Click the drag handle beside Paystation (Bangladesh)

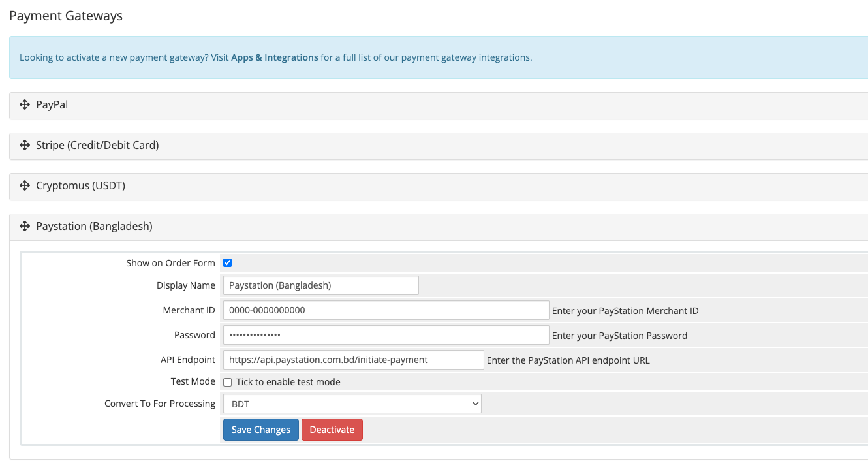pyautogui.click(x=25, y=226)
